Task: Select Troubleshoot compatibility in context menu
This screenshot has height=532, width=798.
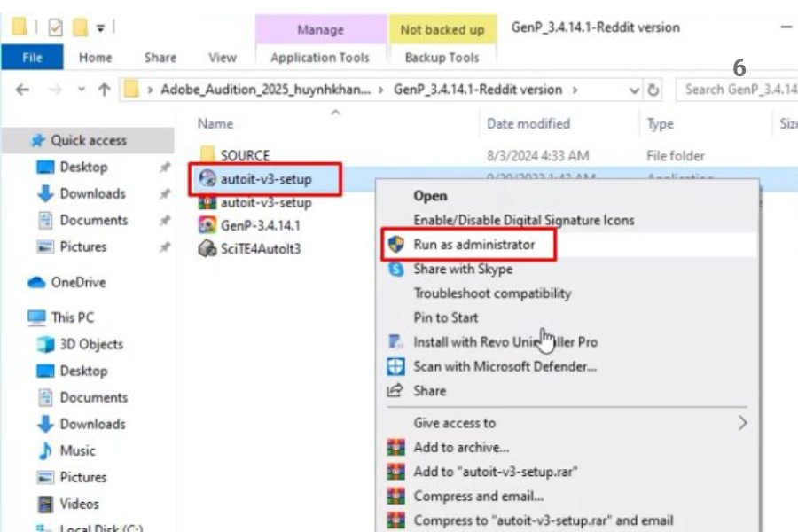Action: (x=492, y=293)
